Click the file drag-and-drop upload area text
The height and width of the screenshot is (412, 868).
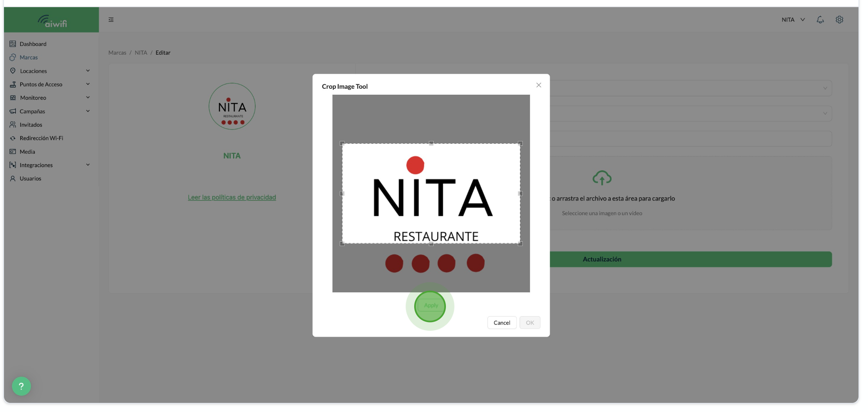(x=613, y=198)
